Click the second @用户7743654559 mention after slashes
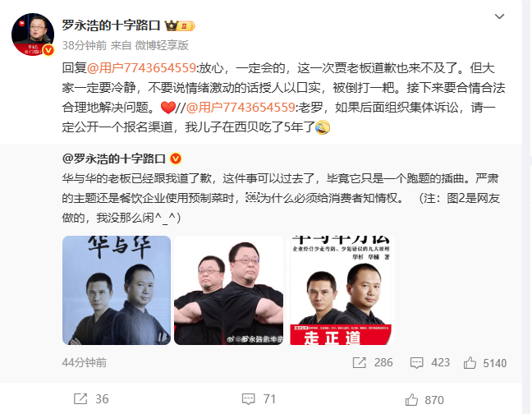Image resolution: width=532 pixels, height=414 pixels. (241, 108)
